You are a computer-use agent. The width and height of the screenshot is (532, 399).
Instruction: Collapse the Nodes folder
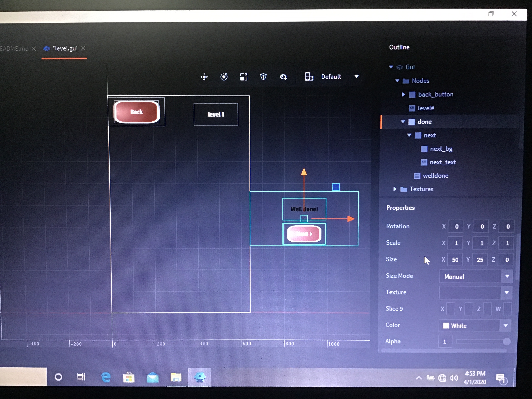pos(397,81)
